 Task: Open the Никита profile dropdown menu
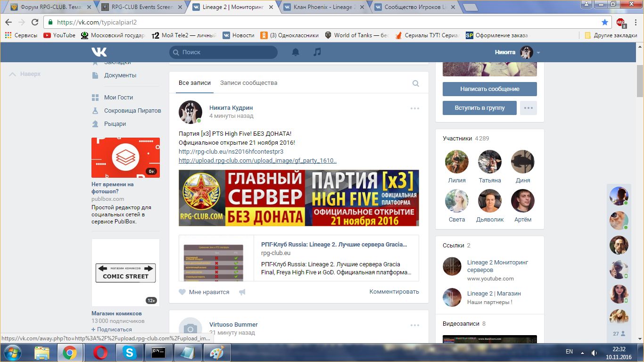[x=517, y=52]
